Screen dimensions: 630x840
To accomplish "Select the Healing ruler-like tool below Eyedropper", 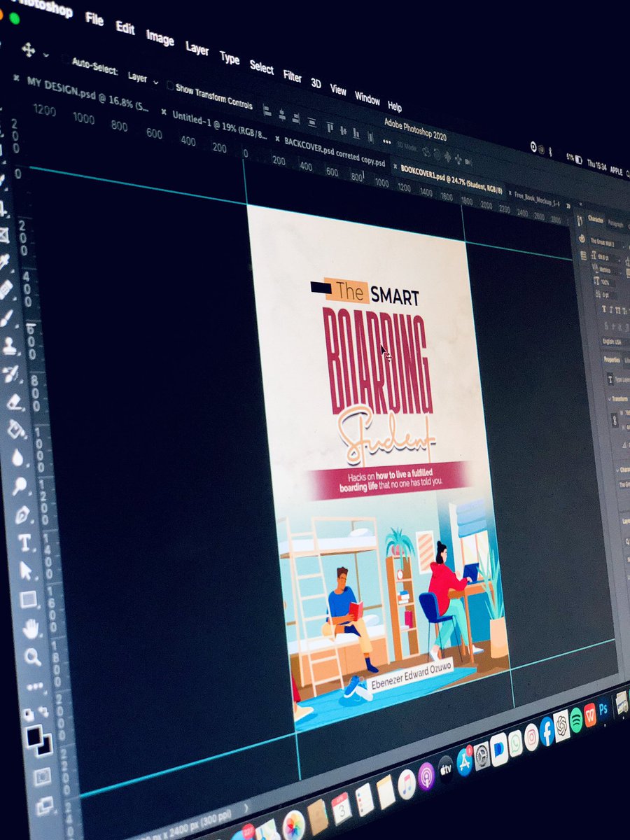I will (5, 289).
